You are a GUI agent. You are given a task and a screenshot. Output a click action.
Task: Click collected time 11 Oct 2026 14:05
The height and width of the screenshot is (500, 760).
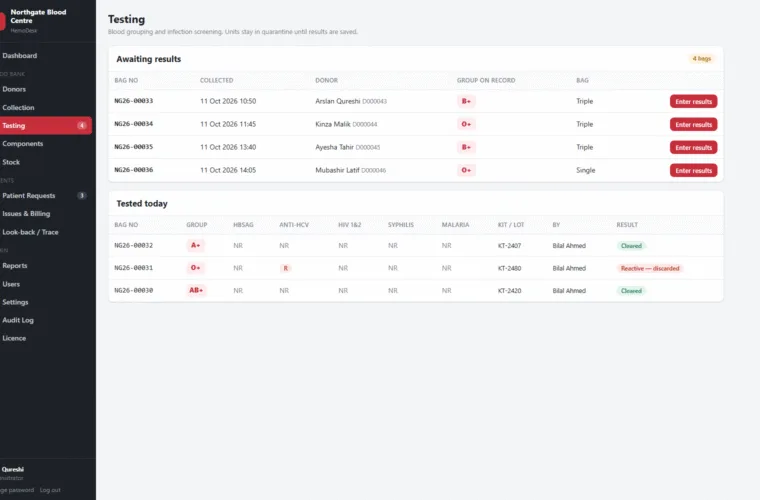[228, 170]
